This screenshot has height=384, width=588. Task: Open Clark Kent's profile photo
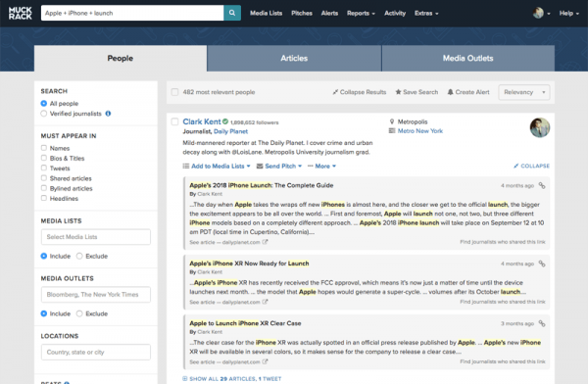click(x=540, y=127)
